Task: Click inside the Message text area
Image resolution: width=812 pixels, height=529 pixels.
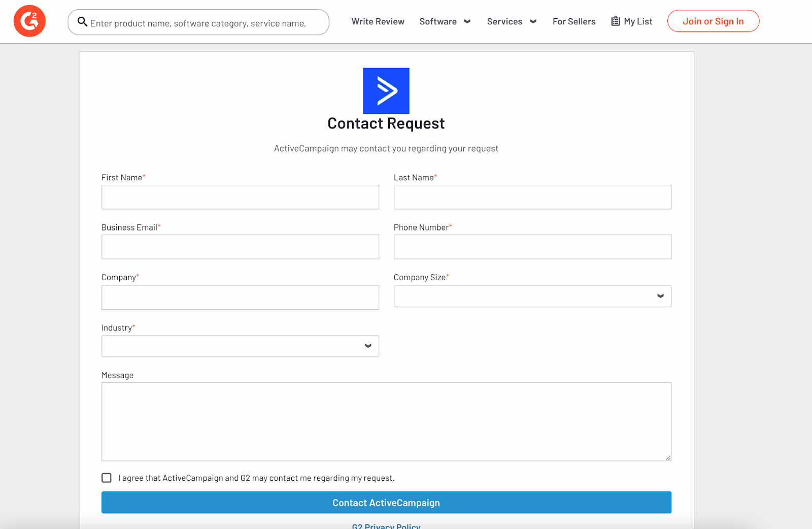Action: tap(386, 422)
